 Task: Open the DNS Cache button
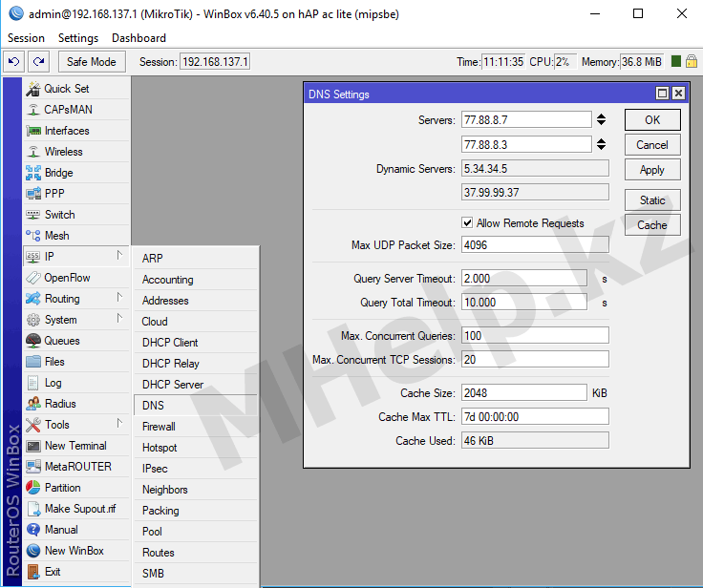[x=652, y=225]
